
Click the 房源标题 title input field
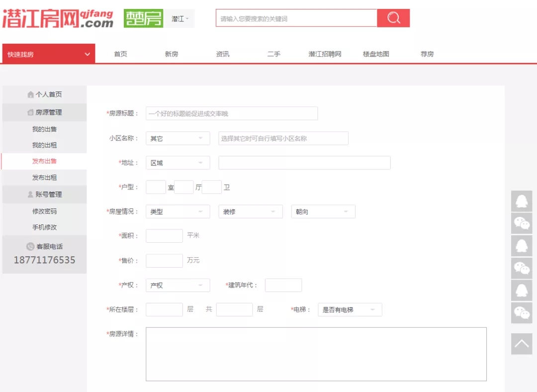pyautogui.click(x=232, y=113)
